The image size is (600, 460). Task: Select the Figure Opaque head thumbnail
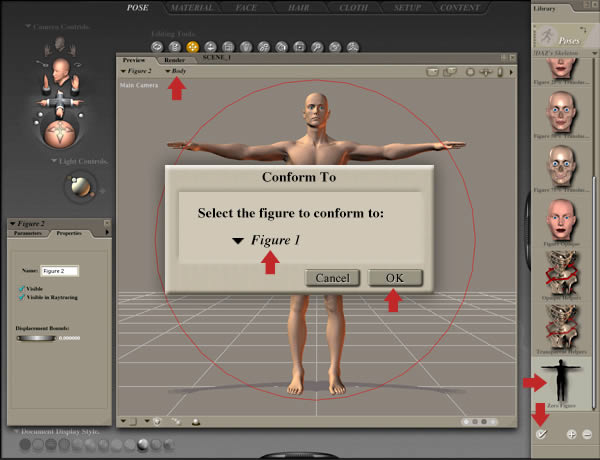pyautogui.click(x=561, y=220)
